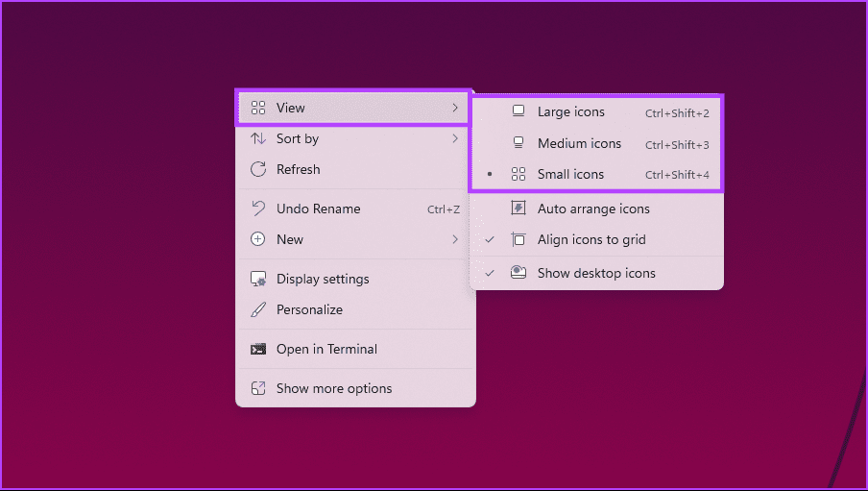Toggle Show desktop icons checkmark

click(490, 273)
